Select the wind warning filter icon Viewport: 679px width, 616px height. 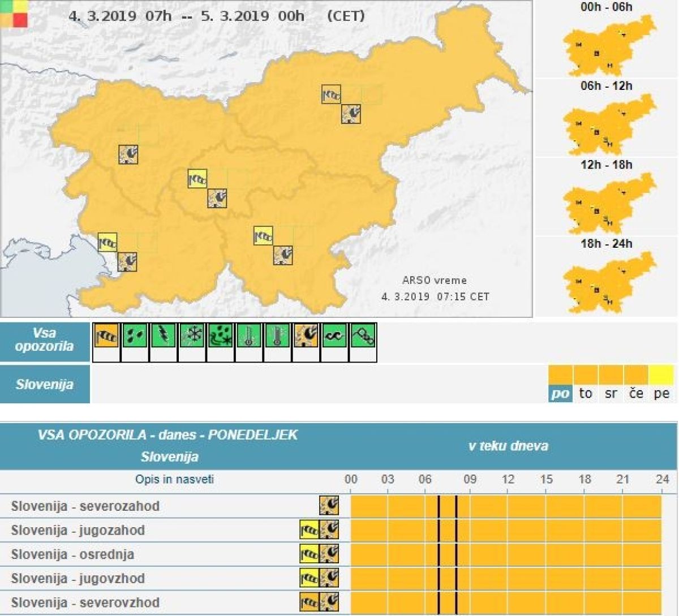[x=106, y=335]
